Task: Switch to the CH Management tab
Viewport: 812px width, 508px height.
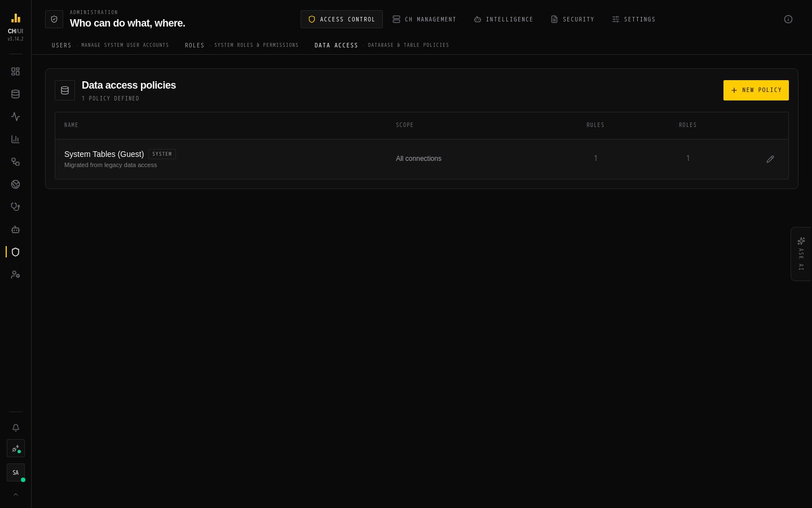Action: click(425, 19)
